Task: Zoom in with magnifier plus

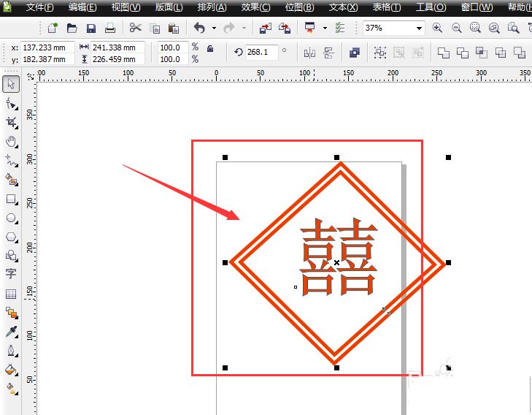Action: coord(437,28)
